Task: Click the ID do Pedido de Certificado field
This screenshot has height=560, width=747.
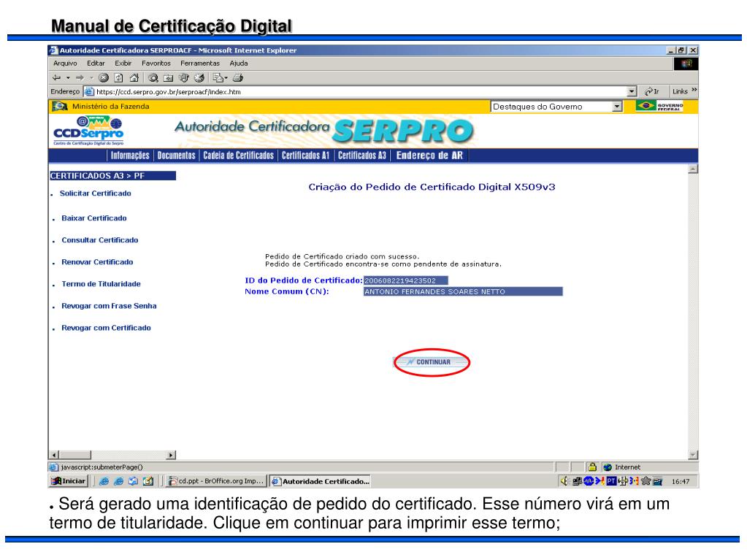Action: coord(405,280)
